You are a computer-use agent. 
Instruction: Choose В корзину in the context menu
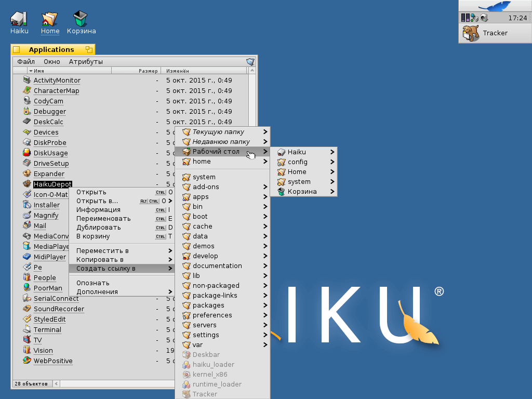(x=122, y=236)
